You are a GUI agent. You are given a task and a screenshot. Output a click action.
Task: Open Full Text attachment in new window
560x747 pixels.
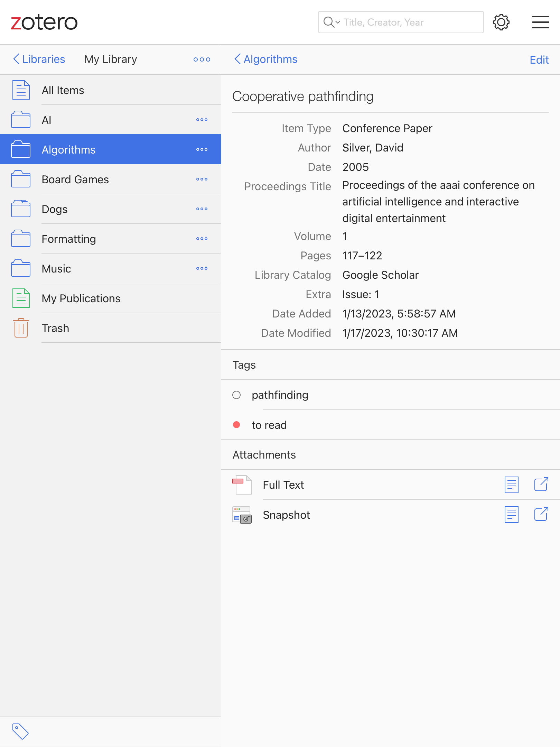tap(541, 485)
